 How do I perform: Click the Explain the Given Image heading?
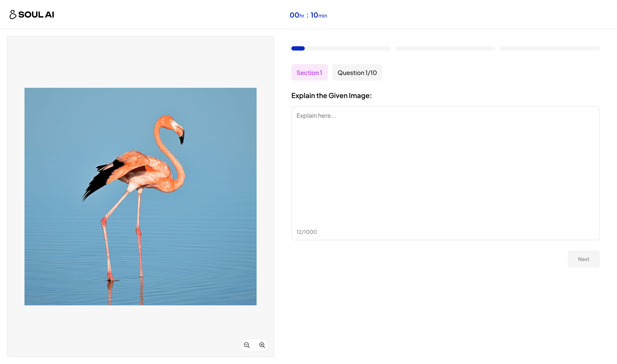pyautogui.click(x=331, y=96)
